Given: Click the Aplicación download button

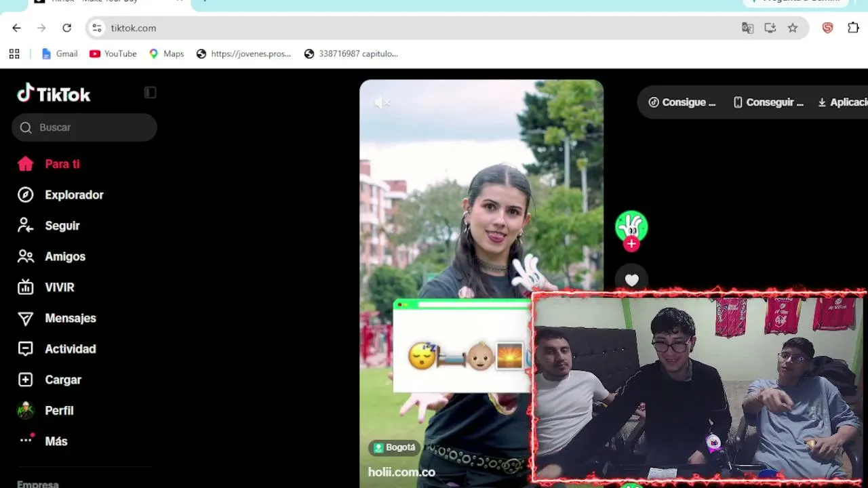Looking at the screenshot, I should pyautogui.click(x=842, y=102).
